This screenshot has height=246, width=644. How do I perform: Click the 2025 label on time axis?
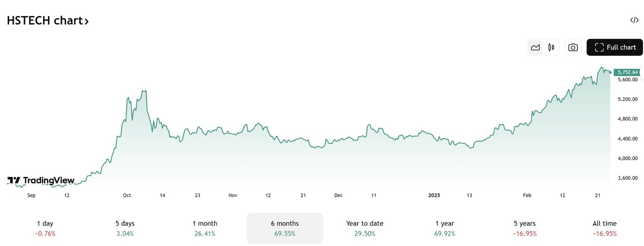pos(434,195)
